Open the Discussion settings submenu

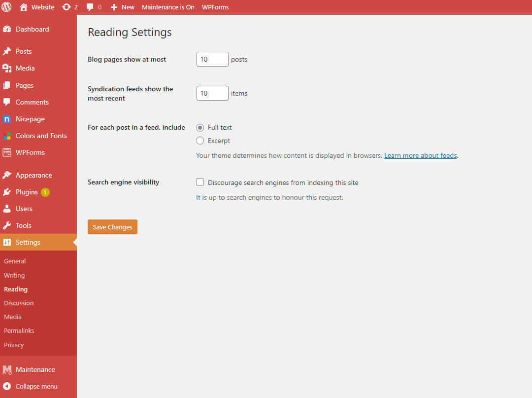(19, 303)
